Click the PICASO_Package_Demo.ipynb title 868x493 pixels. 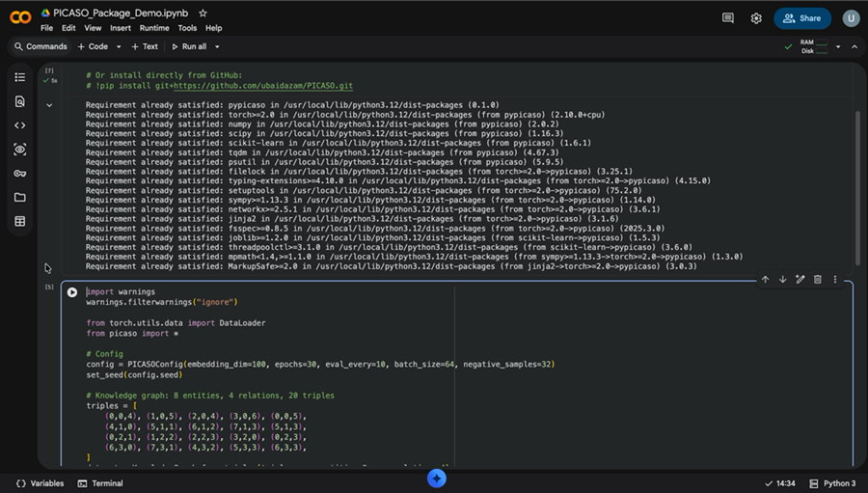click(121, 13)
